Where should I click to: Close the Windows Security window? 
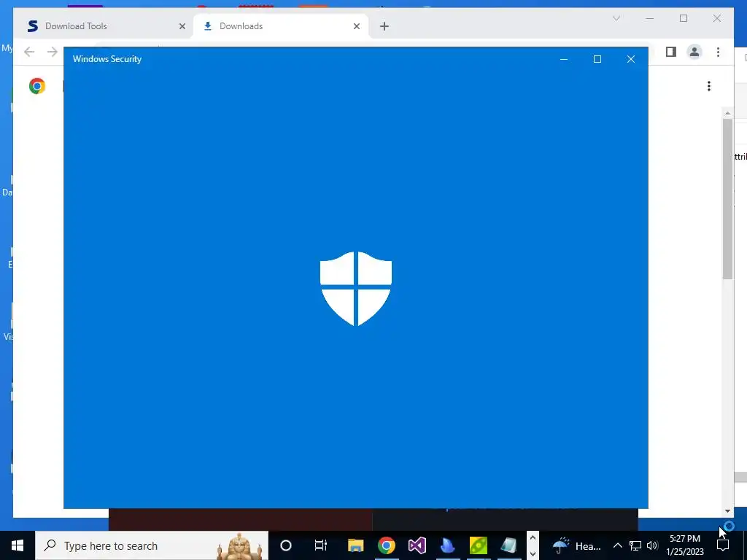[x=631, y=59]
